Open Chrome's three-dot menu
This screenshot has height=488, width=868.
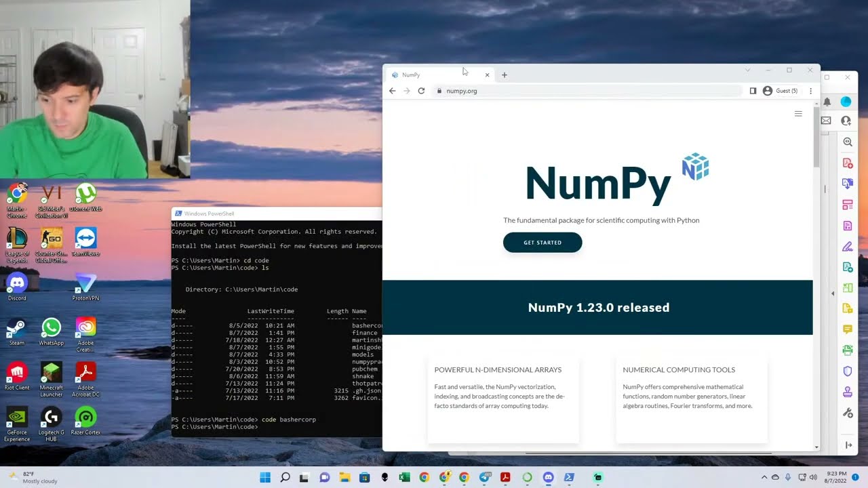coord(810,91)
